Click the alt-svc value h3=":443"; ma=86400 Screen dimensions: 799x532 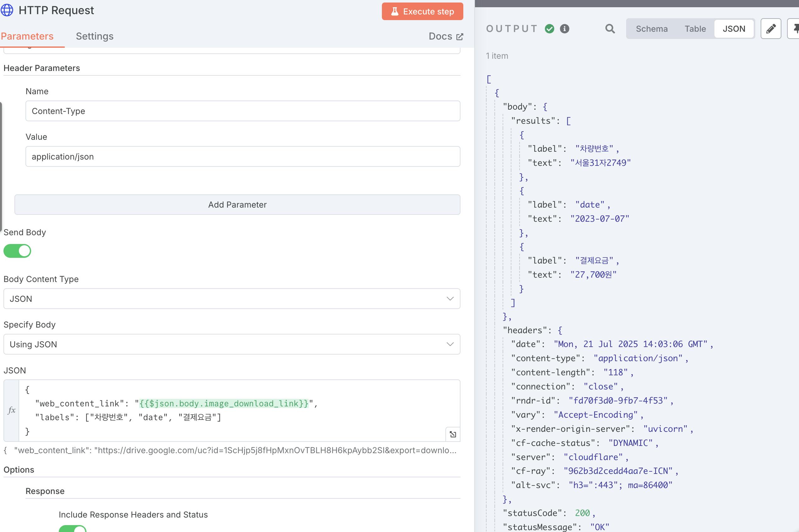coord(620,485)
